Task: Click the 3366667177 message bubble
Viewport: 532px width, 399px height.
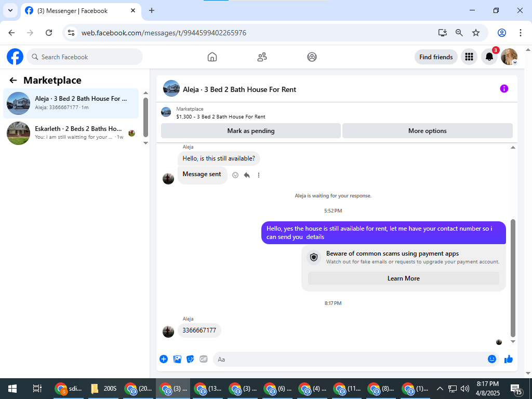Action: point(199,330)
